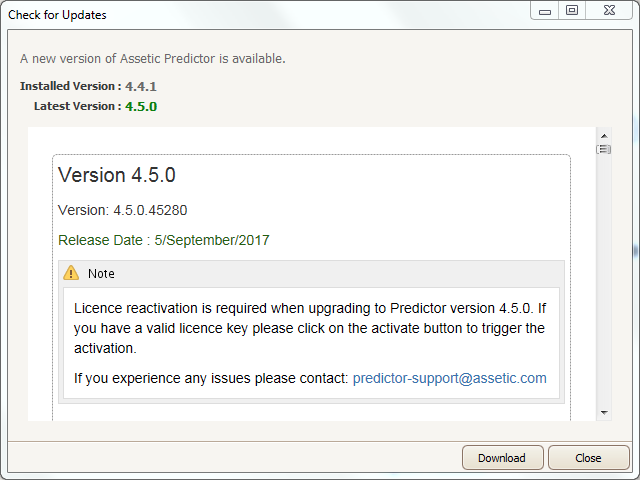Open the predictor-support@assetic.com email link

pyautogui.click(x=449, y=378)
